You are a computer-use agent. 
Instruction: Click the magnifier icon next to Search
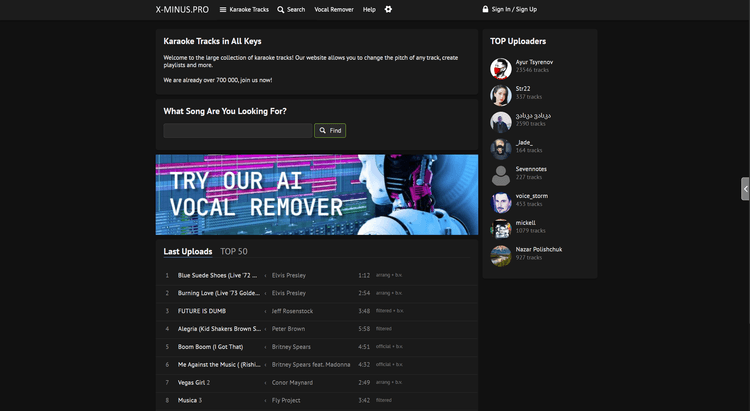pos(281,9)
